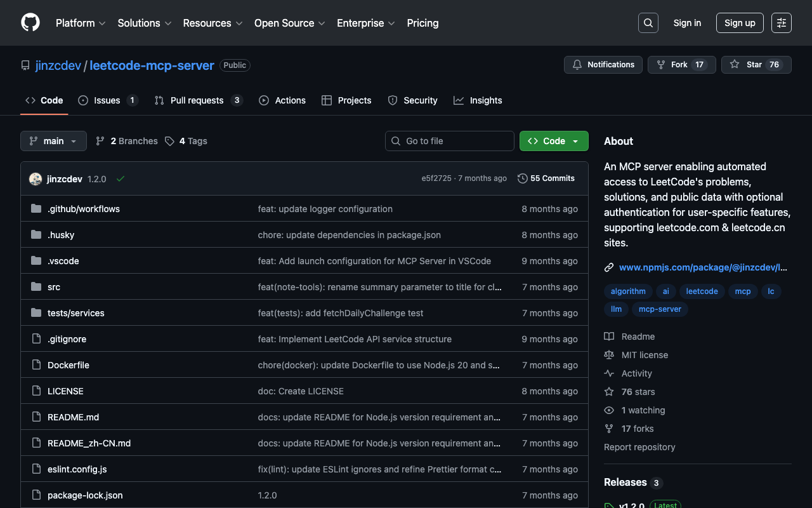Expand the green Code dropdown
Image resolution: width=812 pixels, height=508 pixels.
coord(554,141)
